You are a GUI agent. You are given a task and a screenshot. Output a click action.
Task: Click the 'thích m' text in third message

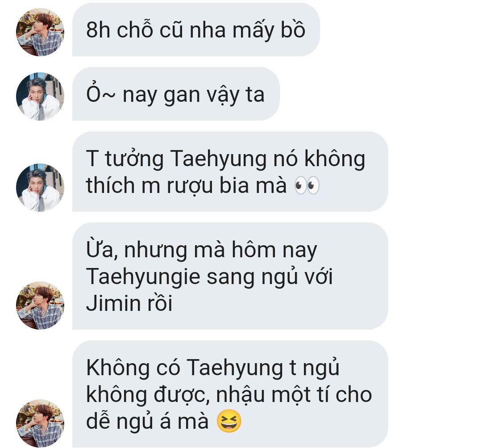click(123, 185)
